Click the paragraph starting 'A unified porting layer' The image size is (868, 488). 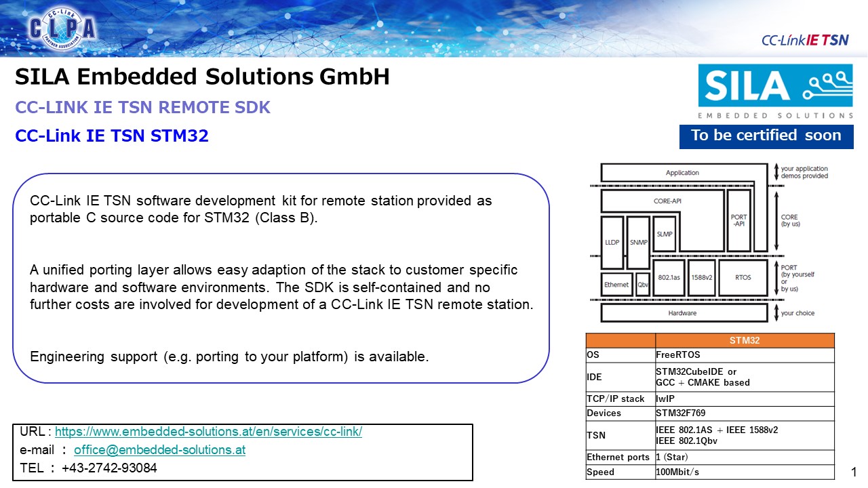(281, 287)
